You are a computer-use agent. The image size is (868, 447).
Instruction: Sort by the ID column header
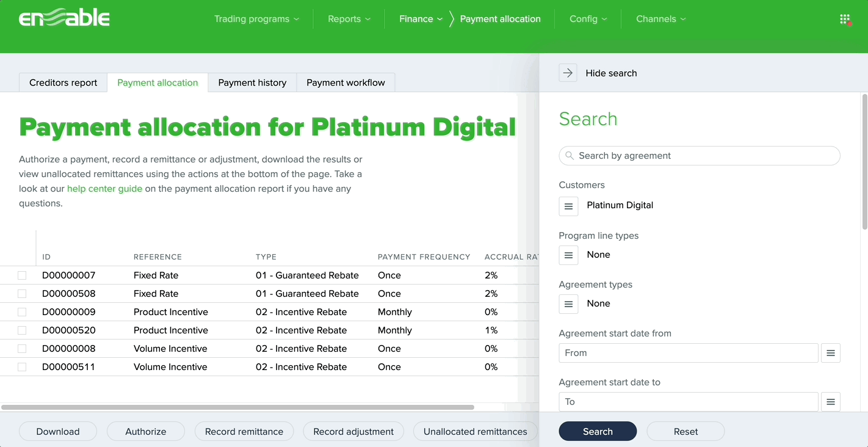[46, 257]
